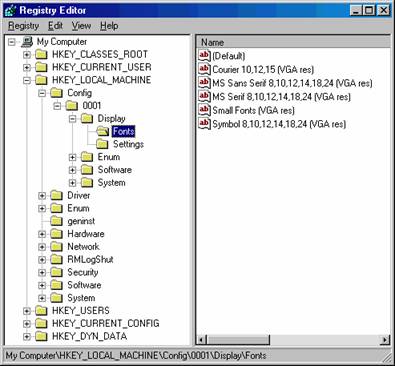This screenshot has width=395, height=366.
Task: Click the open Fonts folder icon
Action: click(102, 132)
